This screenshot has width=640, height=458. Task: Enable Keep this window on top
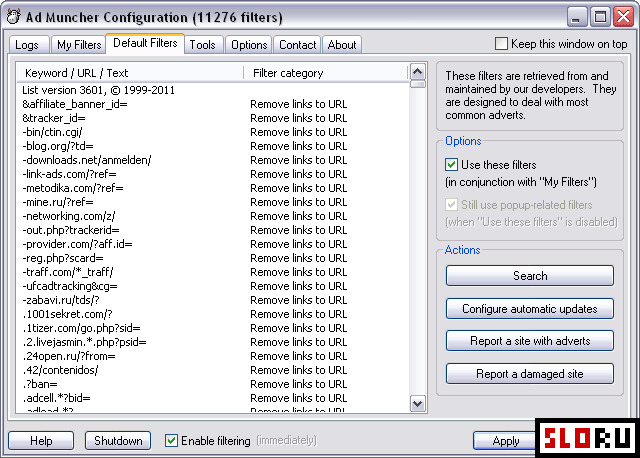[501, 44]
